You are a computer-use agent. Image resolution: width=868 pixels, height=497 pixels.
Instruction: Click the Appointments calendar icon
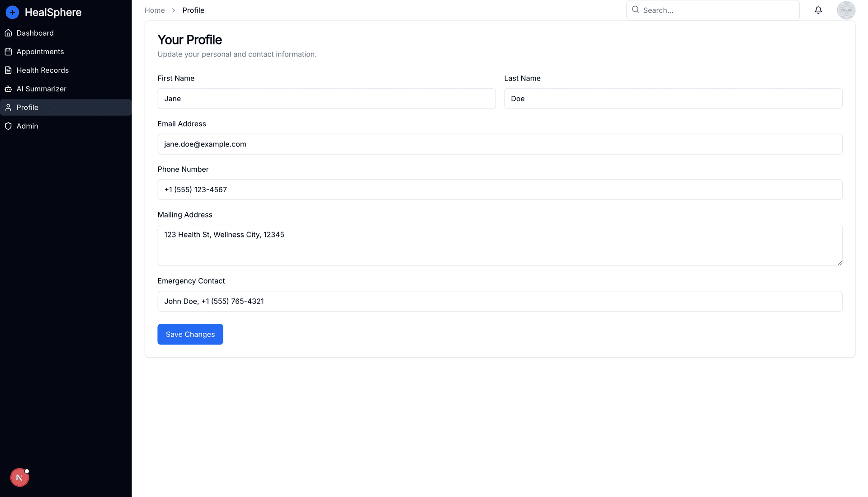(x=8, y=52)
